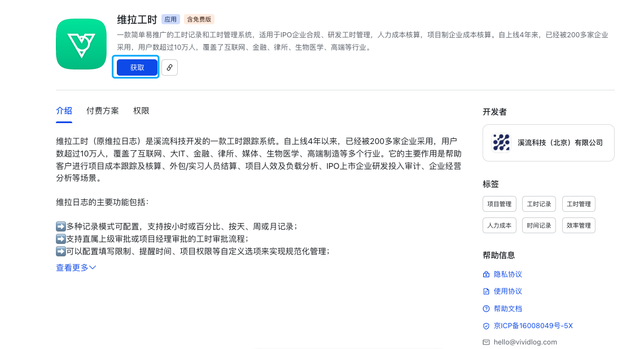
Task: Click the 获取 button
Action: coord(137,67)
